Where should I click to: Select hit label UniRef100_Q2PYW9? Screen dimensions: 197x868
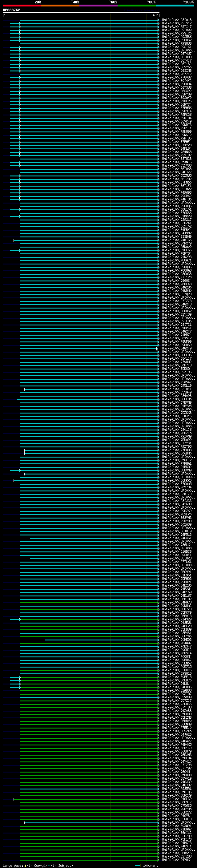click(x=177, y=94)
